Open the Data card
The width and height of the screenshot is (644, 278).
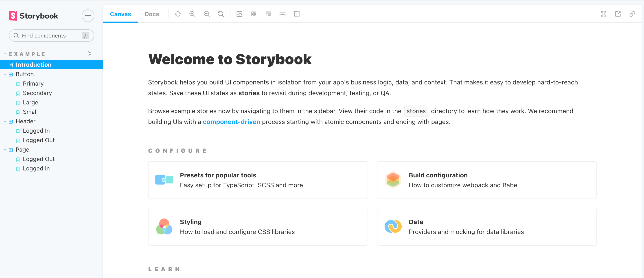(486, 227)
